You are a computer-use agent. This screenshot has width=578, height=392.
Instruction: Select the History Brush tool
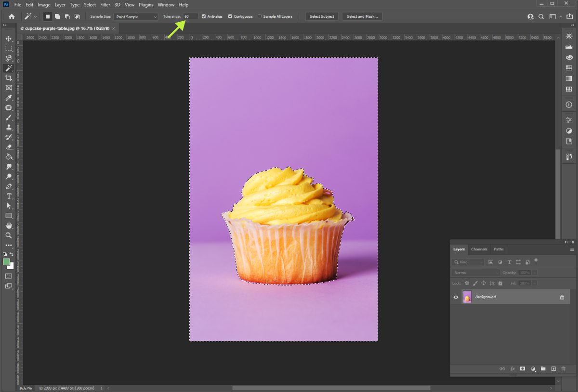click(x=9, y=137)
